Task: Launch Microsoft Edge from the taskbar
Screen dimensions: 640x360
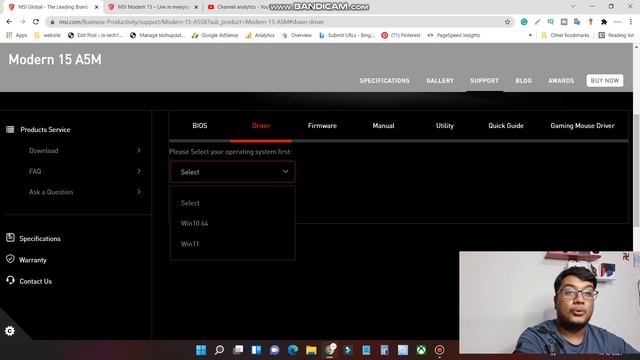Action: (x=293, y=350)
